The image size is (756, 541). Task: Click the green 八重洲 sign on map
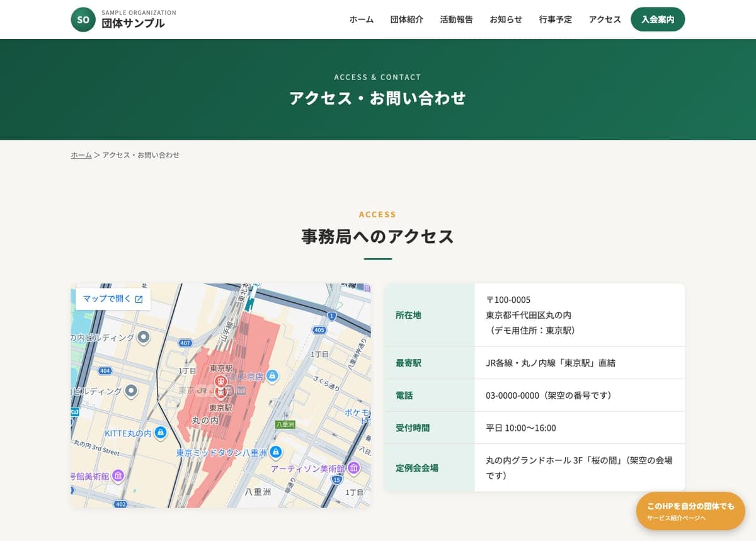pyautogui.click(x=285, y=424)
